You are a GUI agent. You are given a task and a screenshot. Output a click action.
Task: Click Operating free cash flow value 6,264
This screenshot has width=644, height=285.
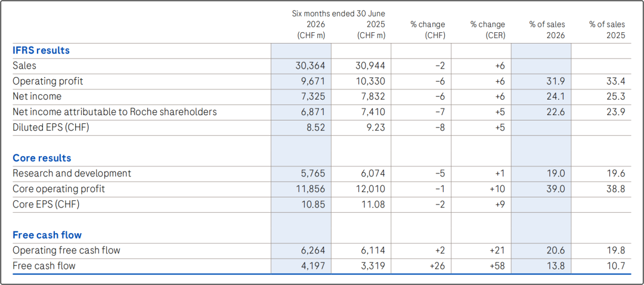pyautogui.click(x=311, y=250)
